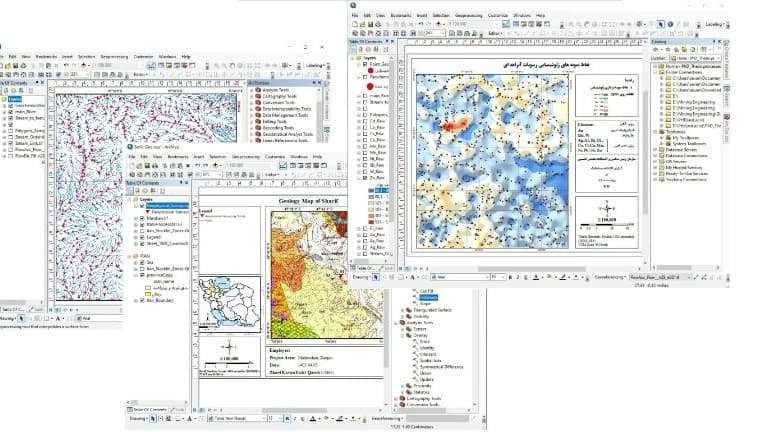The image size is (768, 432).
Task: Toggle Sea layer checkbox in Geology Map TOC
Action: click(x=143, y=263)
